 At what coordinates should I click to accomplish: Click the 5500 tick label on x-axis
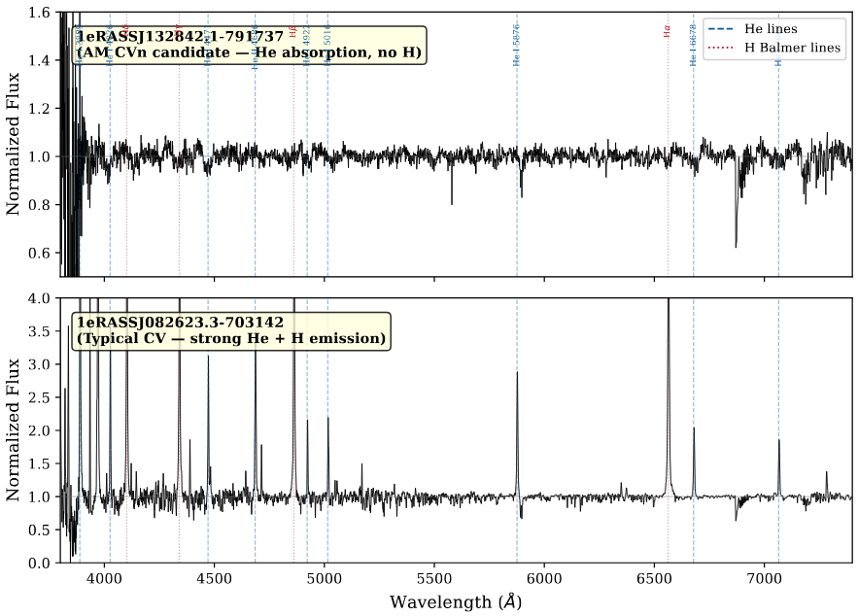click(x=433, y=577)
